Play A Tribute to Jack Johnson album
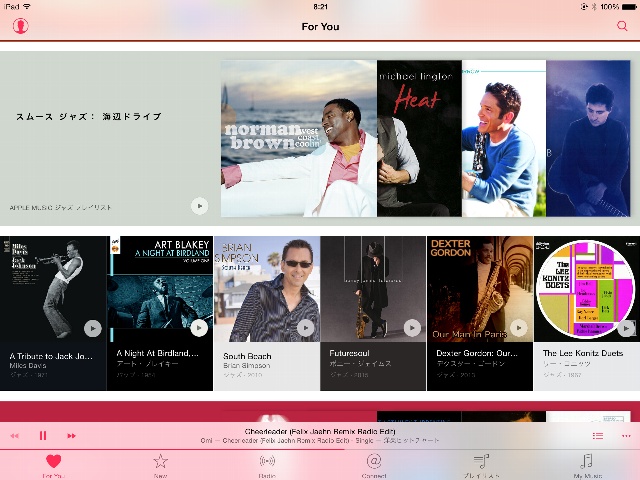The height and width of the screenshot is (480, 640). coord(93,328)
